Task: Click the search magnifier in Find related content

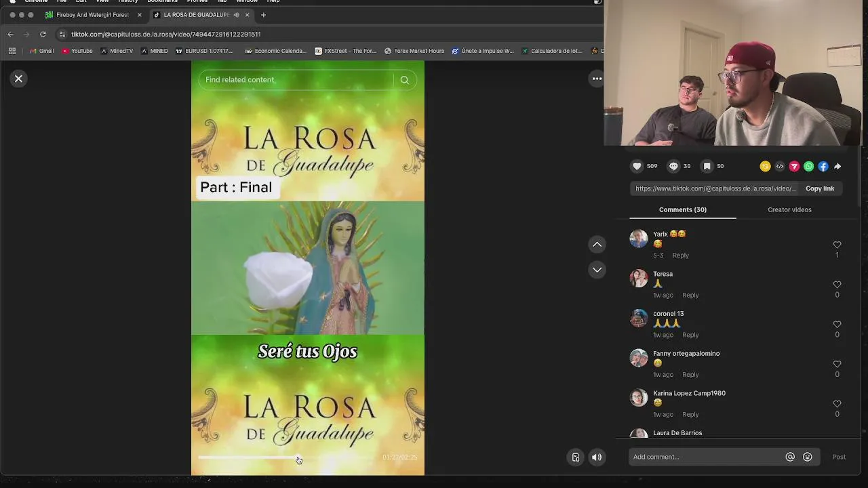Action: point(404,80)
